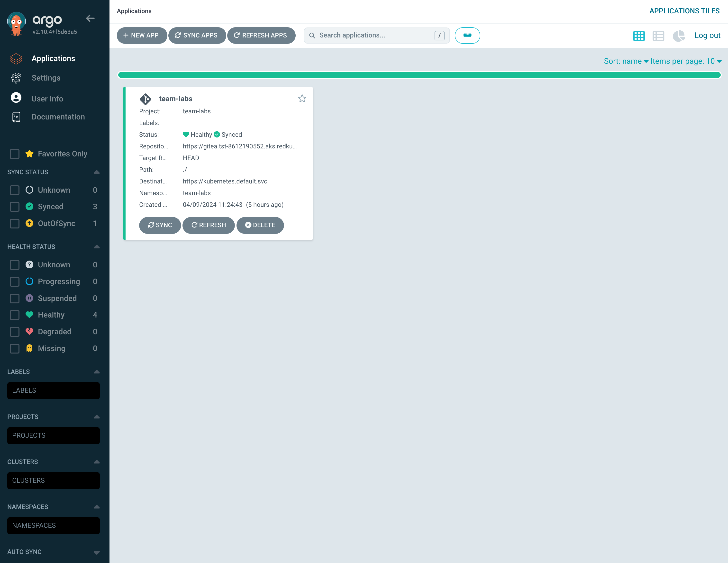Delete the team-labs application

(x=260, y=225)
